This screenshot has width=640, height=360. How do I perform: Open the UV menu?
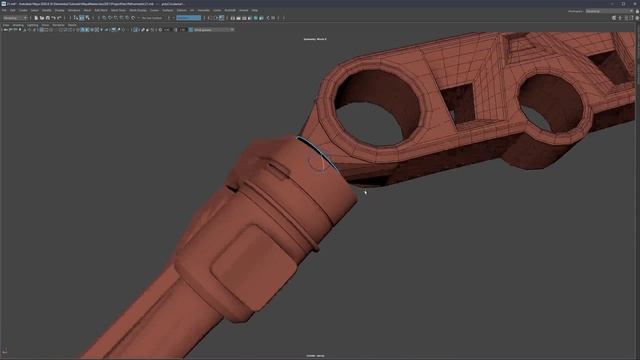[x=192, y=10]
